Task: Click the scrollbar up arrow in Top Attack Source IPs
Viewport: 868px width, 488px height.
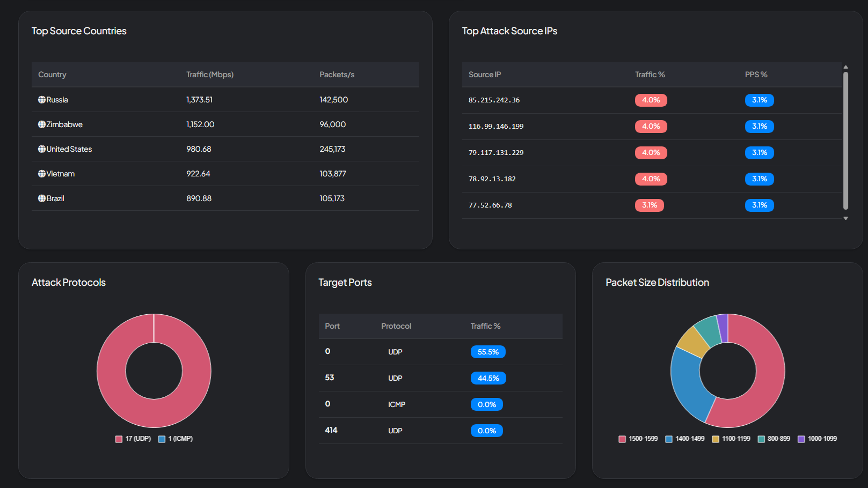Action: [x=847, y=68]
